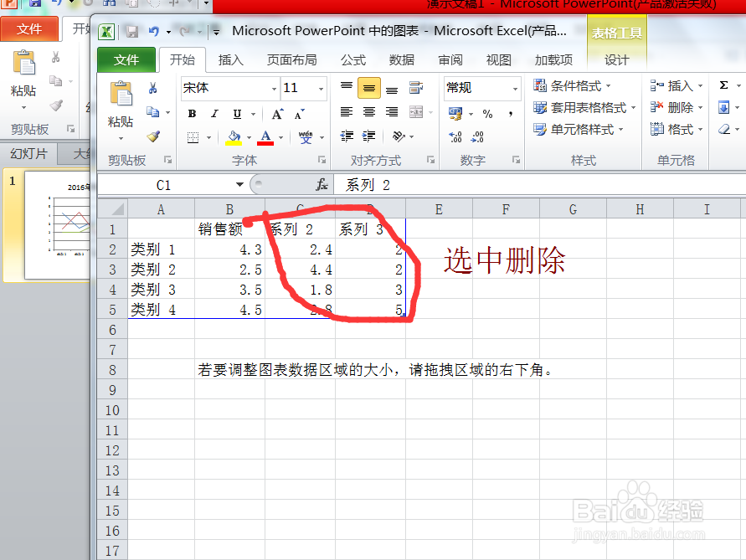Click the Select All corner of sheet
Viewport: 746px width, 560px height.
pos(113,209)
